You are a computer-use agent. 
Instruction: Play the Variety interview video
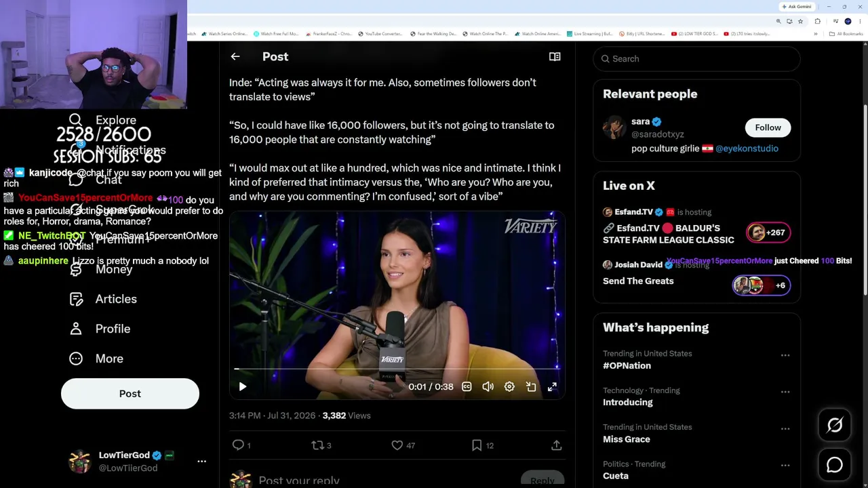click(243, 387)
